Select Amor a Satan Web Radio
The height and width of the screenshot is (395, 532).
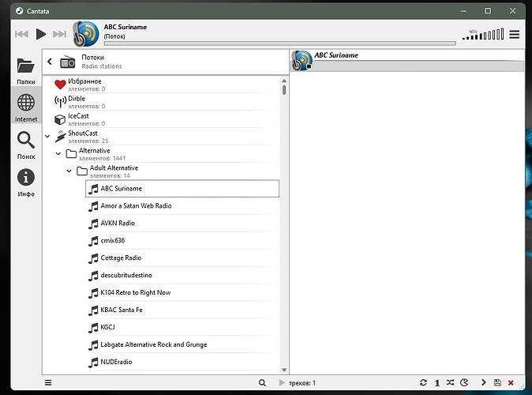pos(182,206)
